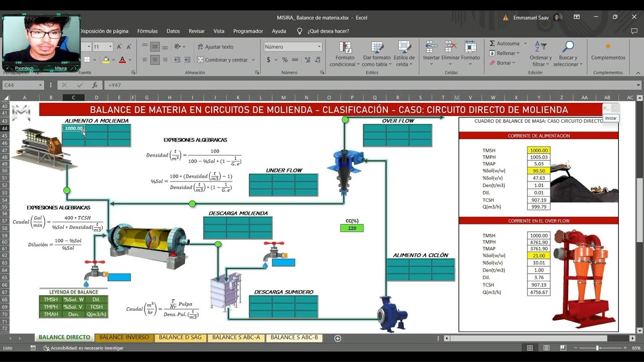This screenshot has width=644, height=362.
Task: Toggle Ajustar texto wrap text
Action: pos(216,47)
